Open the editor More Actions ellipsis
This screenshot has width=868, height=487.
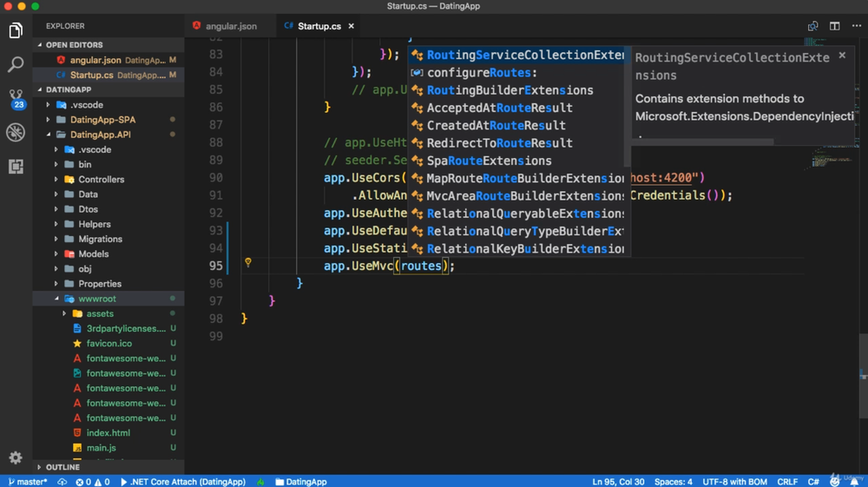click(x=857, y=26)
